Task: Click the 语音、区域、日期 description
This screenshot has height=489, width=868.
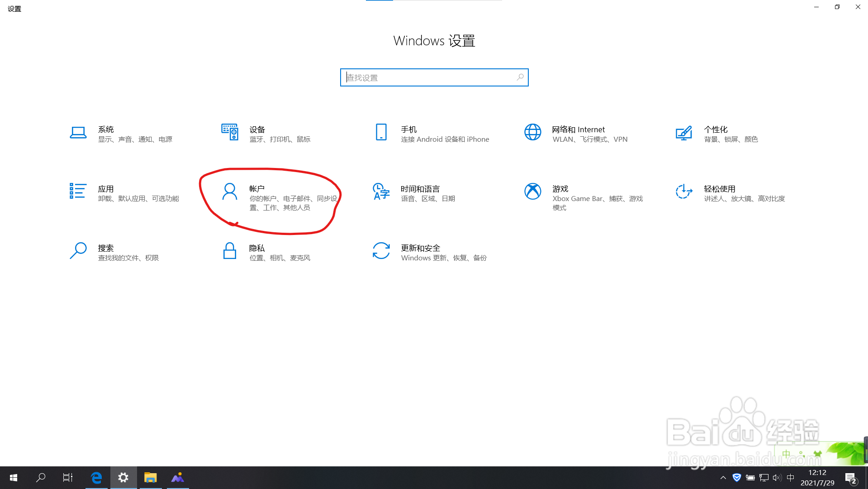Action: (x=428, y=199)
